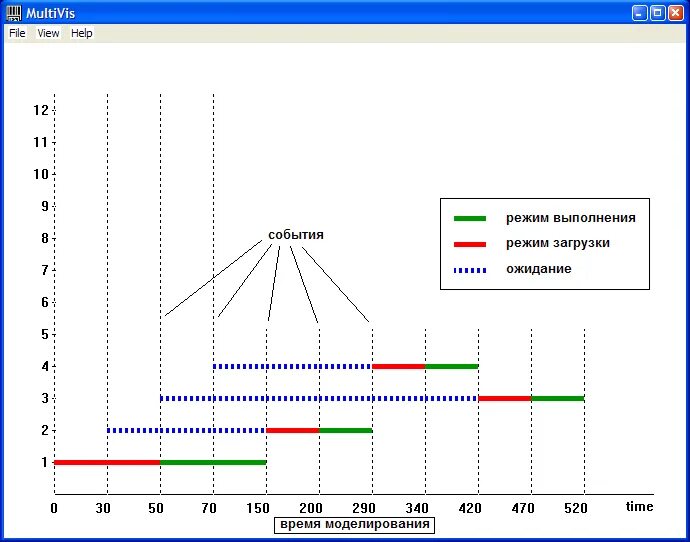Image resolution: width=690 pixels, height=542 pixels.
Task: Click the time axis tick label 290
Action: [364, 509]
